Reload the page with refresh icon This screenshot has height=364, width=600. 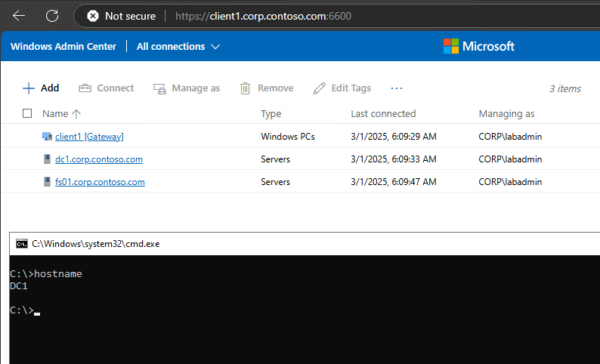coord(52,16)
